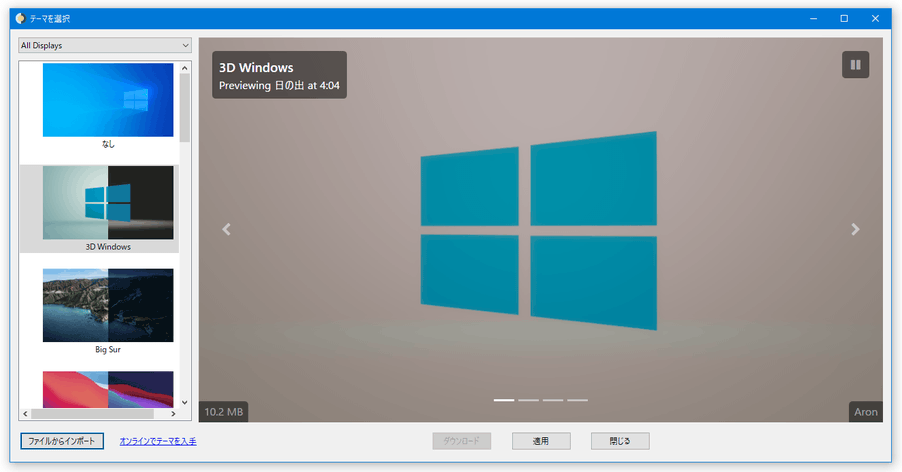Select the colorful abstract theme thumbnail below Big Sur
Screen dimensions: 902x472
pyautogui.click(x=108, y=389)
